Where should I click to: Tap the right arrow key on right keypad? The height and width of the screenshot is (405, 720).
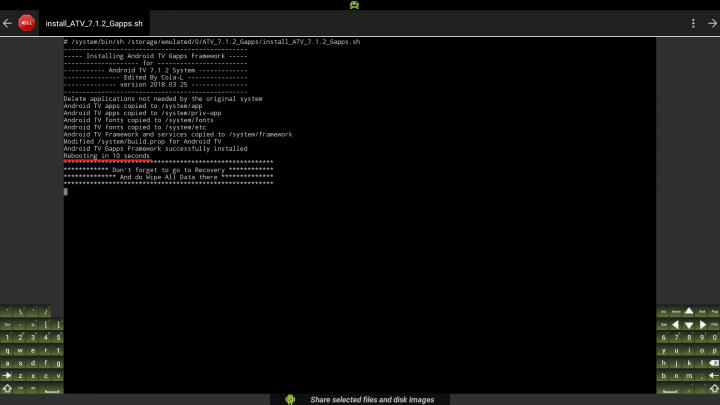pyautogui.click(x=702, y=324)
